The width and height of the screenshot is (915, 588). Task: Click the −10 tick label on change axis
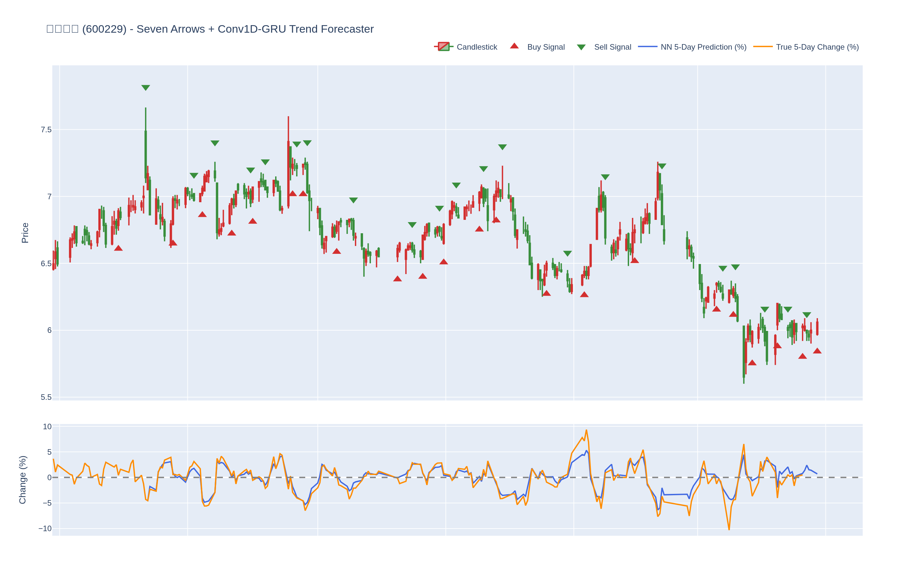pos(45,529)
